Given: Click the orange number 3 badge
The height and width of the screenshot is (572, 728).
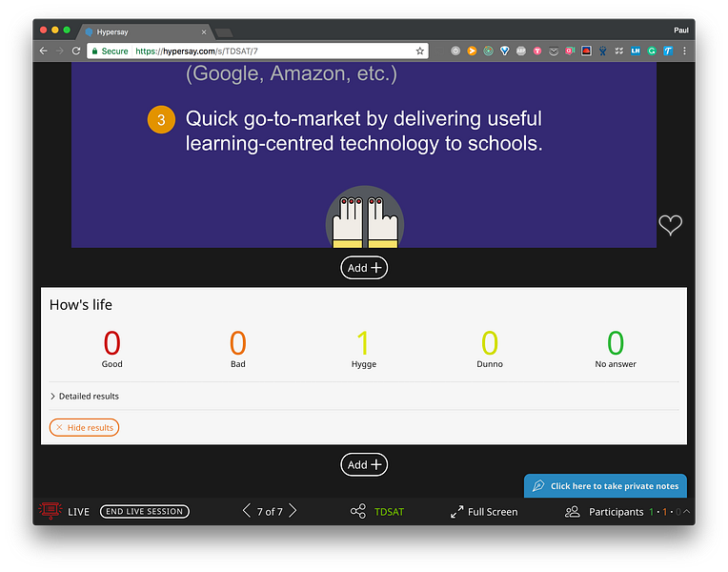Looking at the screenshot, I should [x=161, y=120].
